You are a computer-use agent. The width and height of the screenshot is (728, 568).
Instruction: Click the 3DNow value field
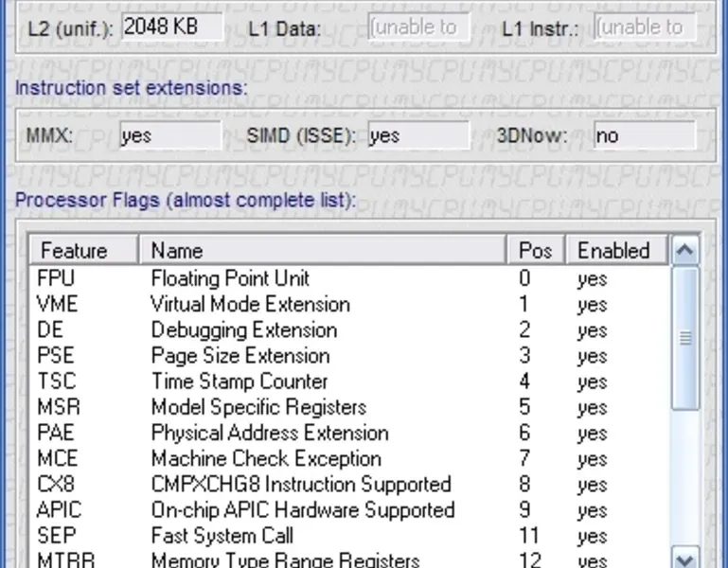tap(644, 135)
